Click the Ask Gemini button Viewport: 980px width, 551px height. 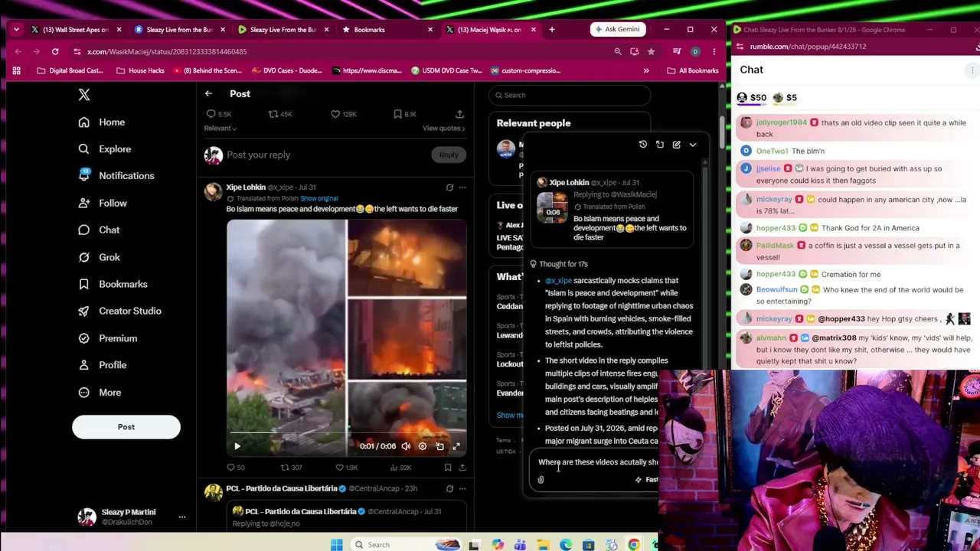(x=616, y=30)
